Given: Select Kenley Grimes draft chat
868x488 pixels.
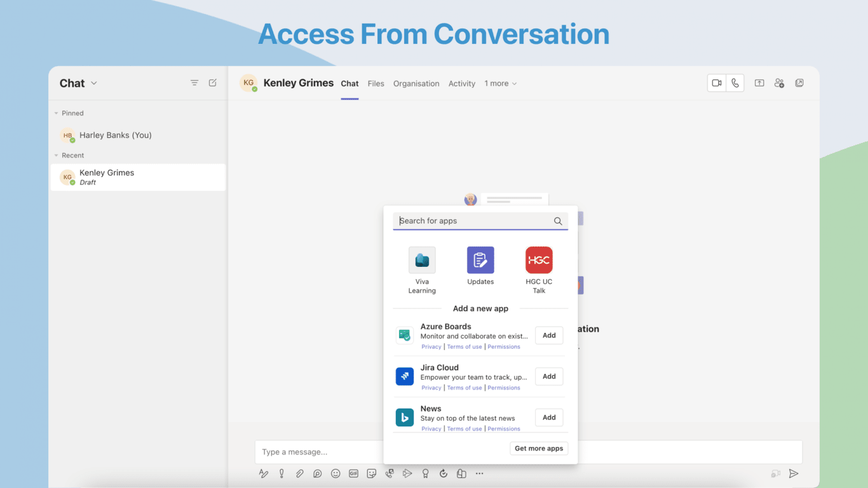Looking at the screenshot, I should coord(138,177).
